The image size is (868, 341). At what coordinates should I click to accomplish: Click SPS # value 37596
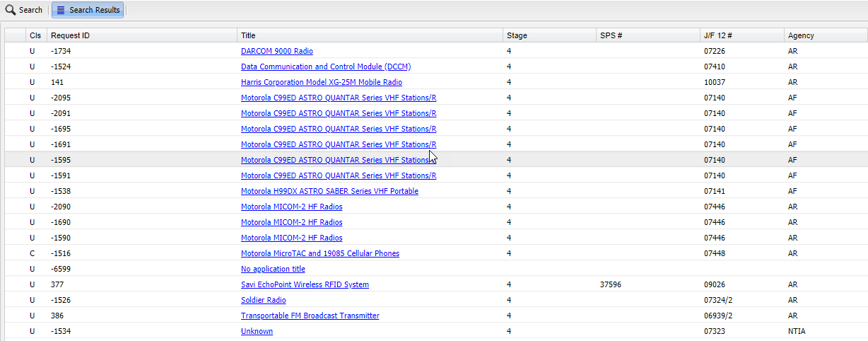click(611, 284)
